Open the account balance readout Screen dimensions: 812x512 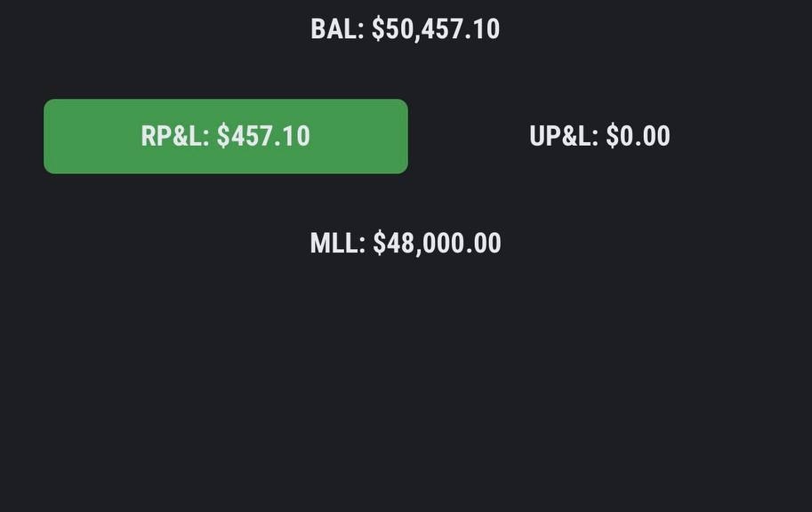point(405,29)
